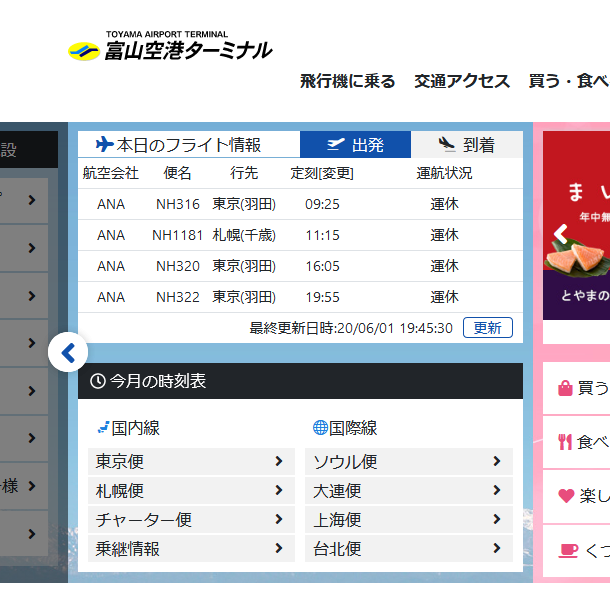This screenshot has height=604, width=610.
Task: Open the 大連便 timetable
Action: [x=409, y=490]
